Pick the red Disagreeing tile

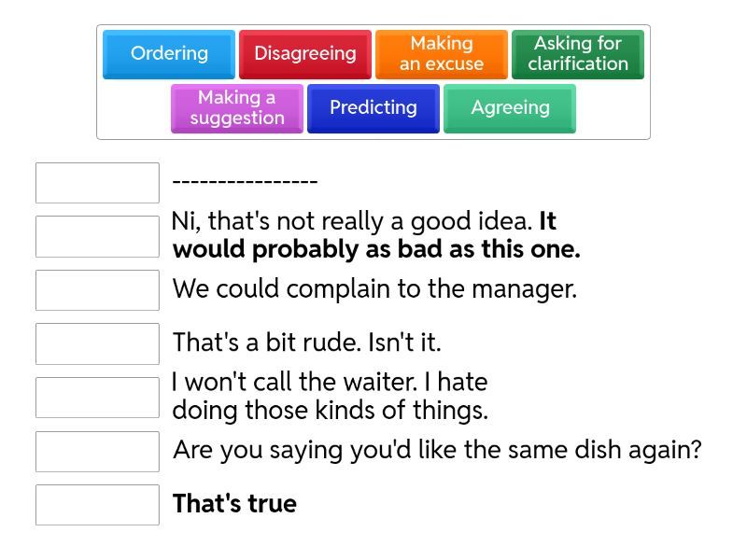coord(305,54)
